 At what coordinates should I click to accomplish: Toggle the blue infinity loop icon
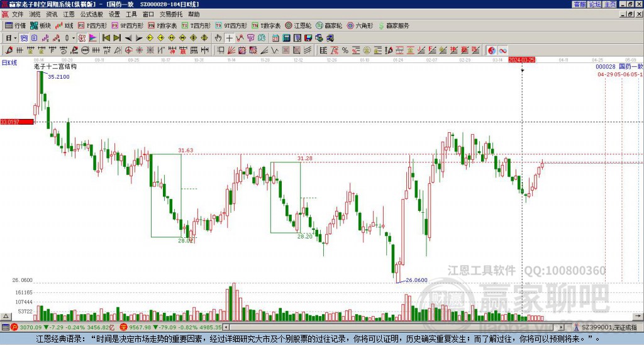pos(502,50)
